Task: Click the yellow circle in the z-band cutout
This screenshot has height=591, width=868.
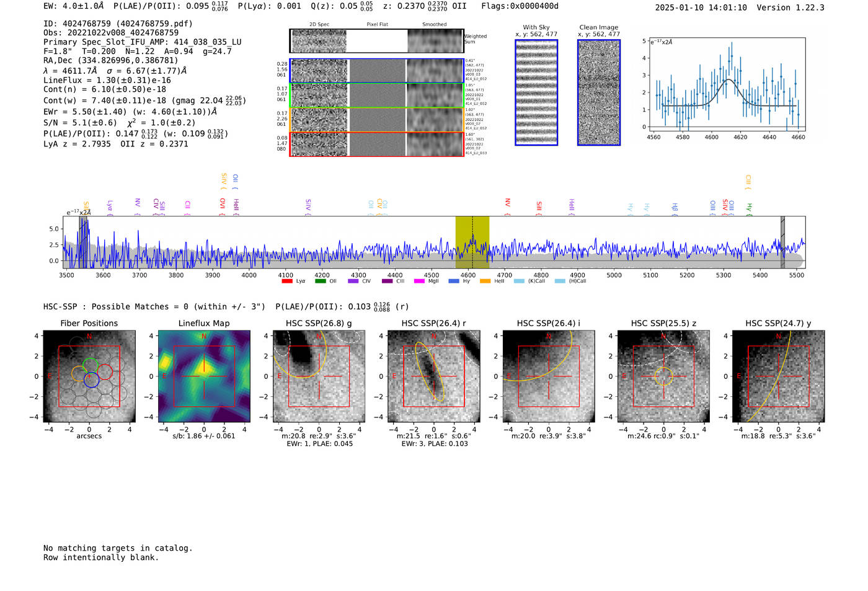Action: point(663,376)
